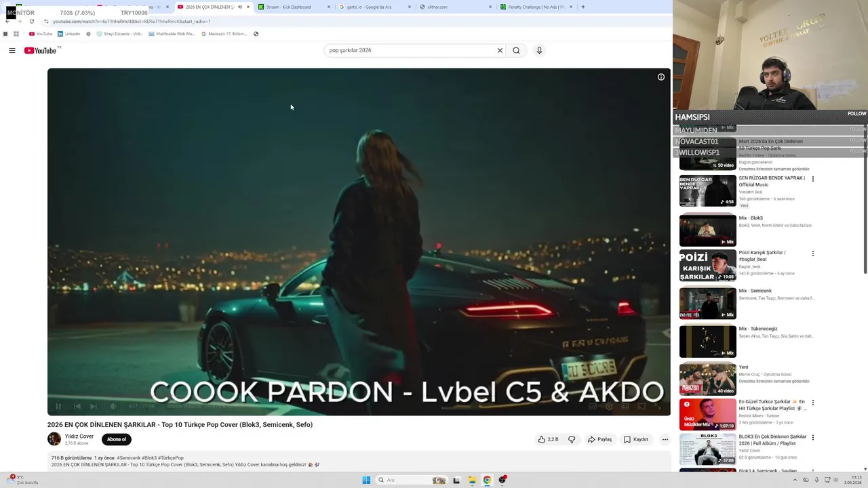Skip to the next video in player
This screenshot has width=868, height=488.
[x=94, y=406]
